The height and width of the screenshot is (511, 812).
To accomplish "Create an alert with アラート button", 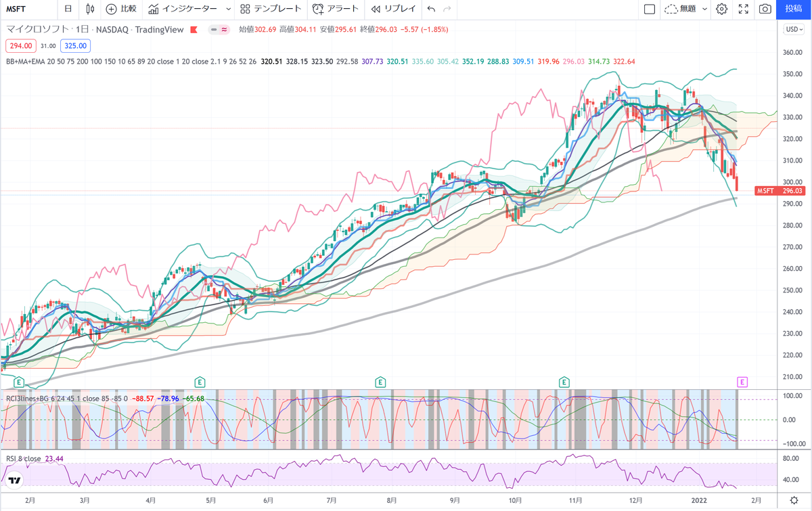I will [x=336, y=9].
